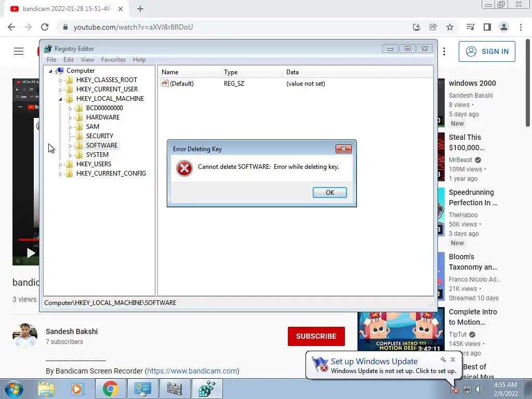
Task: Open a new Chrome tab
Action: coord(140,9)
